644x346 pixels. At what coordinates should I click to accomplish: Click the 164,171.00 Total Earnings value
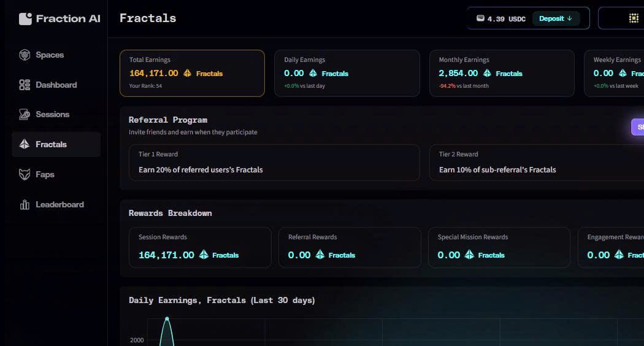(153, 73)
